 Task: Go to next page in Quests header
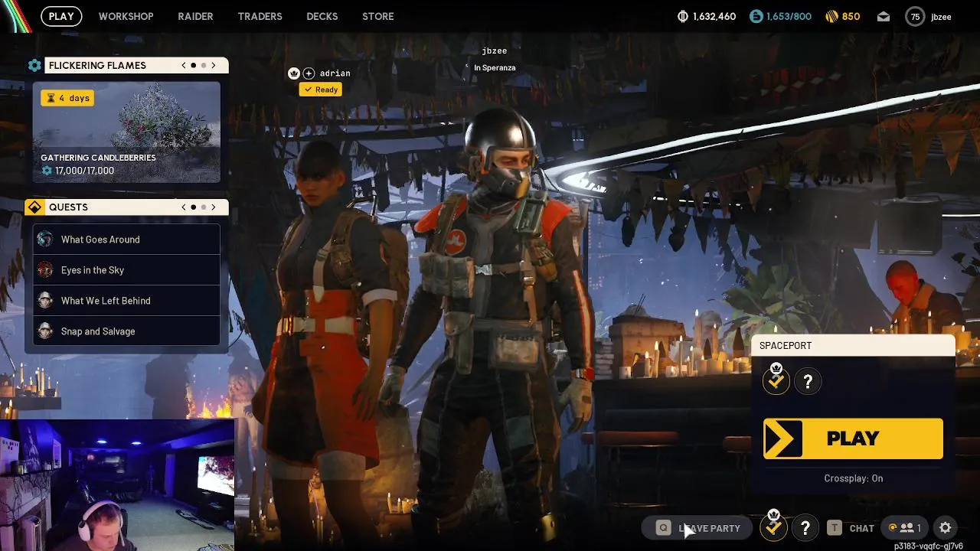coord(214,207)
